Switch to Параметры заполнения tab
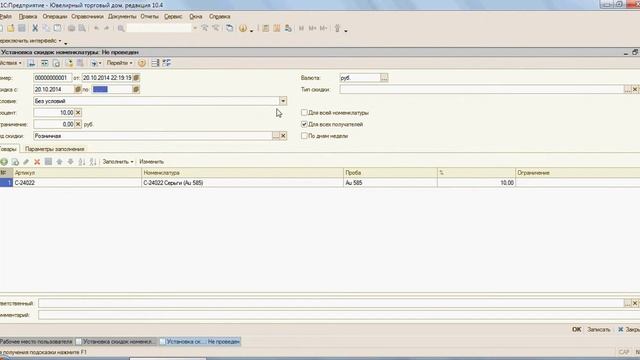This screenshot has height=360, width=640. (x=54, y=149)
